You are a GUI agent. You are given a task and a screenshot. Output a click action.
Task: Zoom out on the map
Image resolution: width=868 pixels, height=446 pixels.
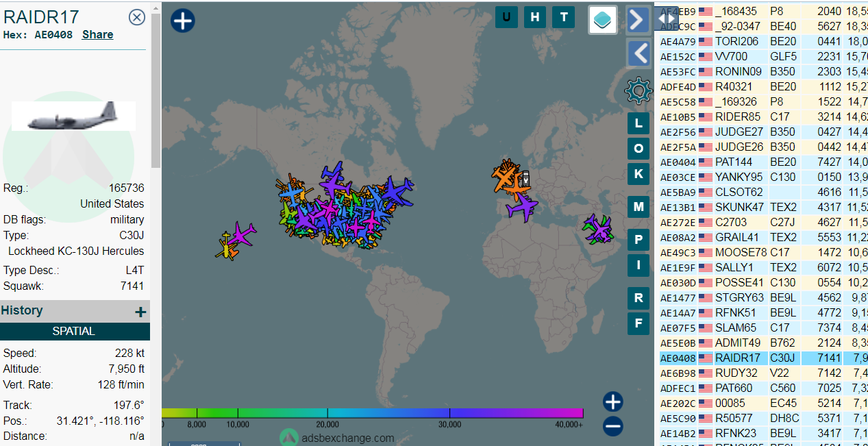(612, 426)
